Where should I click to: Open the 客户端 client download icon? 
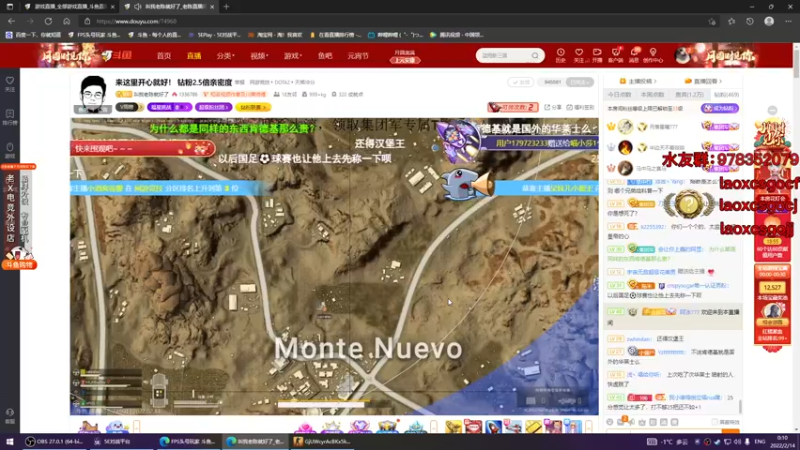pos(616,53)
